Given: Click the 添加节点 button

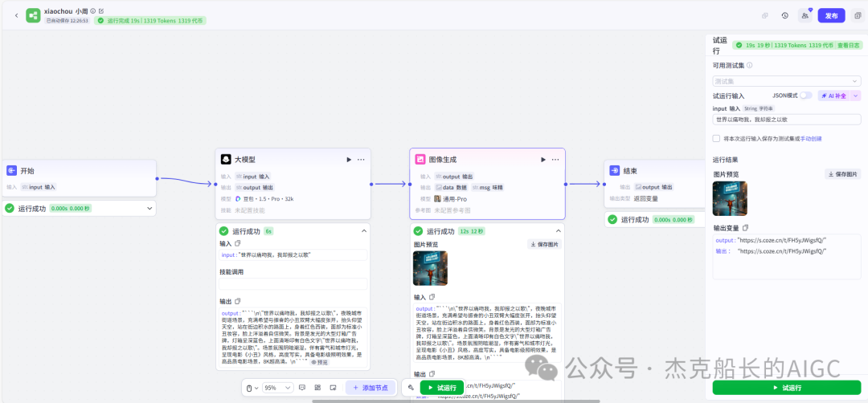Looking at the screenshot, I should [371, 388].
